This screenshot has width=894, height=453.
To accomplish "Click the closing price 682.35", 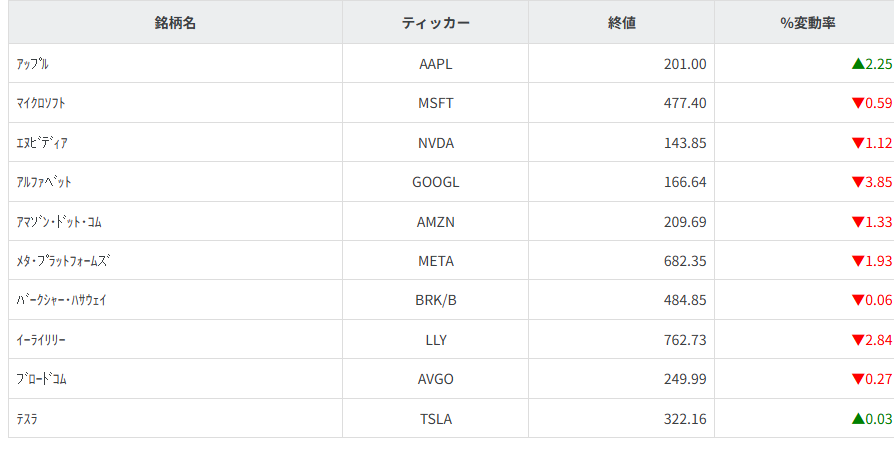I will pos(684,261).
